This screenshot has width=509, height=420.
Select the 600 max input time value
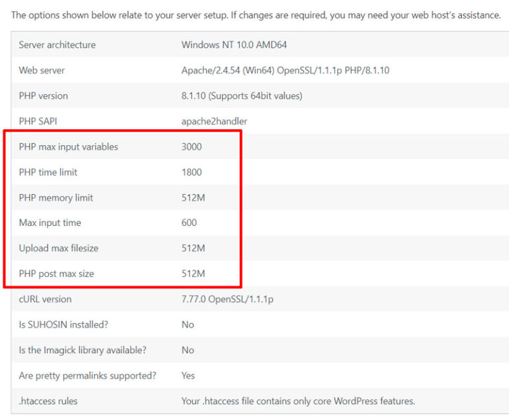189,223
